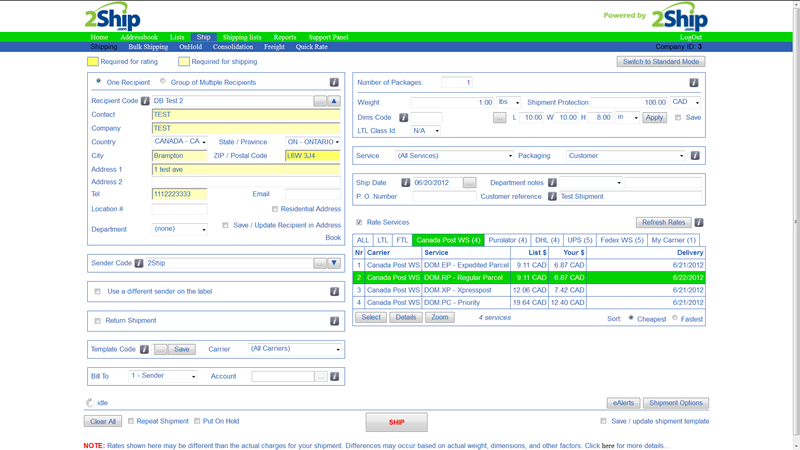Click info icon next to Sender Code
Image resolution: width=800 pixels, height=450 pixels.
(x=139, y=263)
